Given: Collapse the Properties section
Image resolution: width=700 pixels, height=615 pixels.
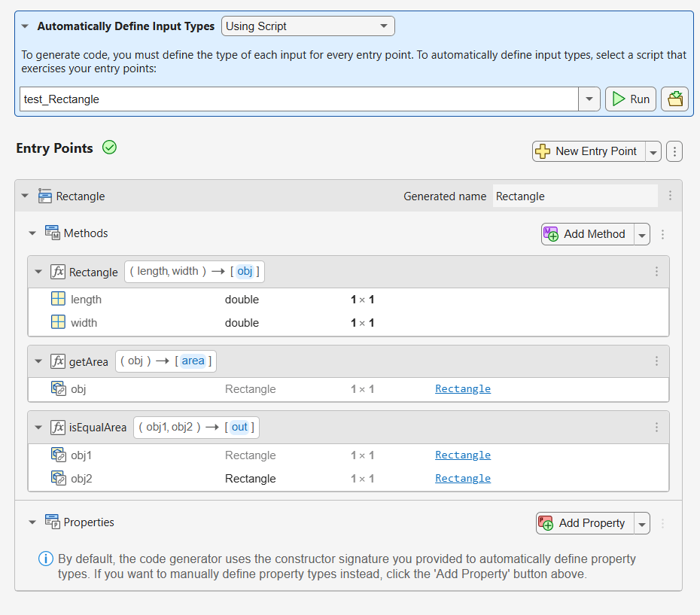Looking at the screenshot, I should [32, 522].
